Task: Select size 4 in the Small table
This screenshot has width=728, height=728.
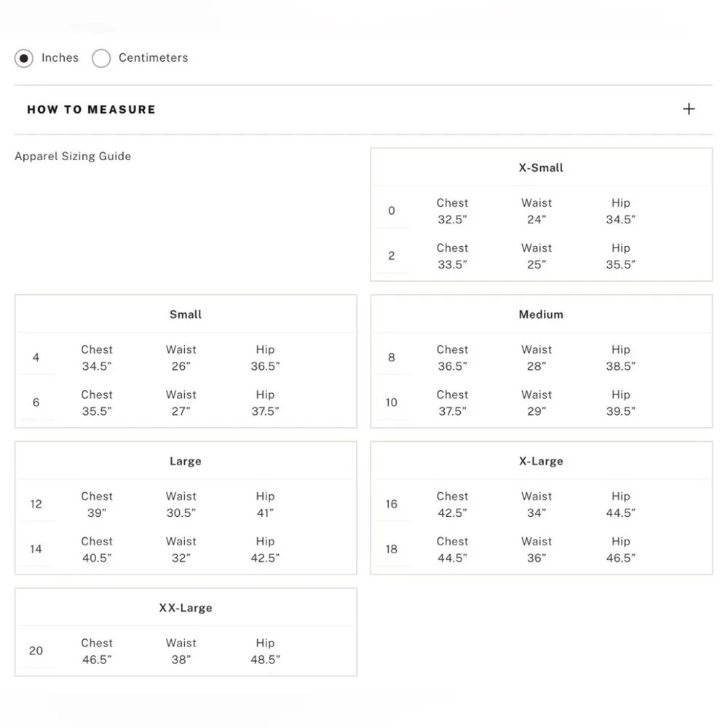Action: pos(36,357)
